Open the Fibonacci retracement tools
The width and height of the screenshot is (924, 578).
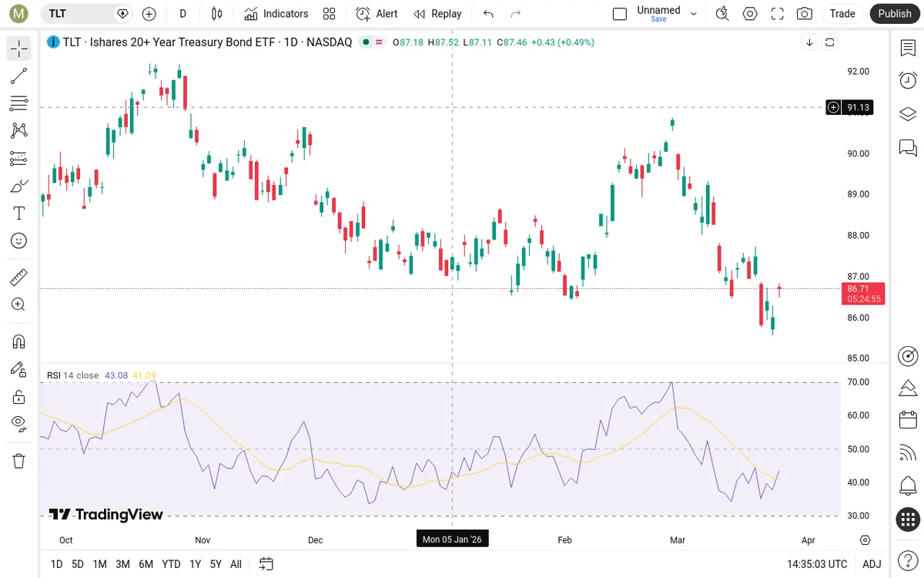(x=19, y=103)
